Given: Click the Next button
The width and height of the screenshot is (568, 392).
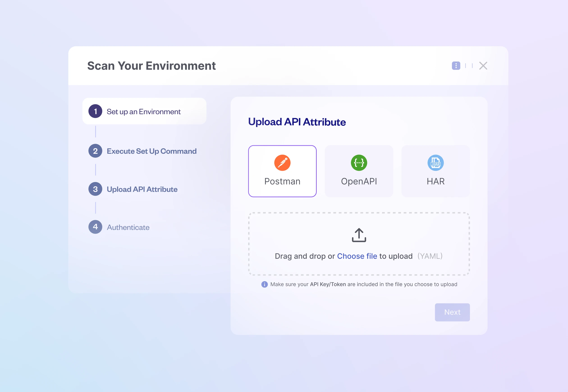Looking at the screenshot, I should [x=452, y=312].
